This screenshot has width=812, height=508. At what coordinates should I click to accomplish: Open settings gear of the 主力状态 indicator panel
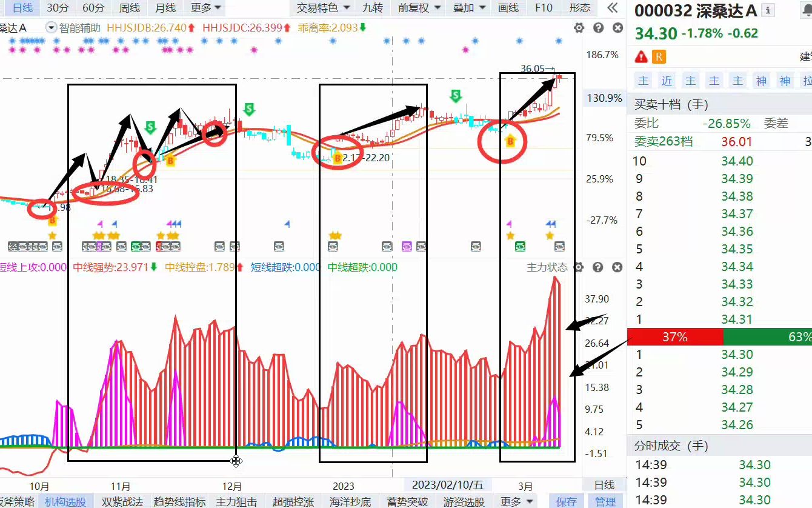(x=579, y=267)
